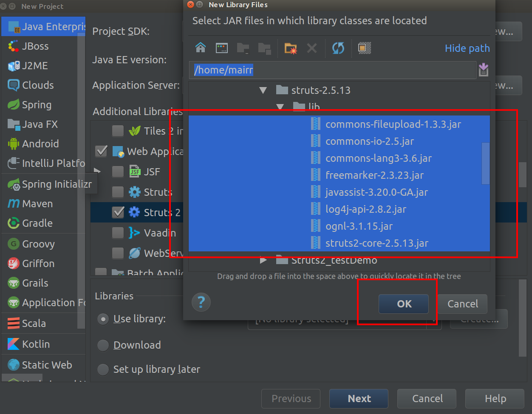Select Kotlin project type
This screenshot has height=414, width=532.
43,344
